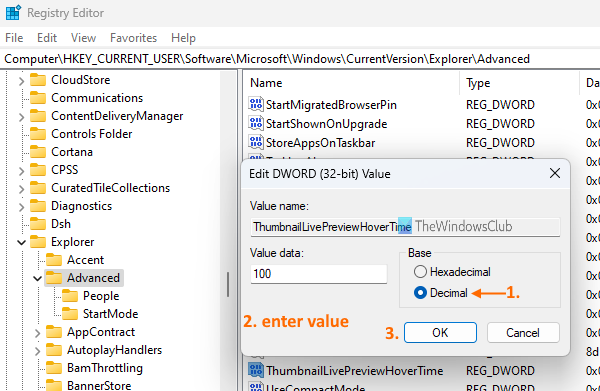Click the Value name field
Screen dimensions: 600x391
point(405,227)
